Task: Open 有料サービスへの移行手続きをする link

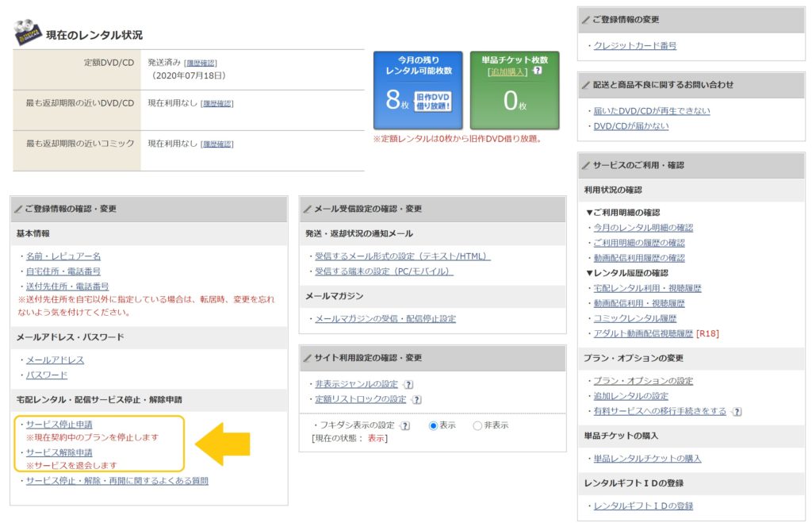Action: pyautogui.click(x=660, y=411)
